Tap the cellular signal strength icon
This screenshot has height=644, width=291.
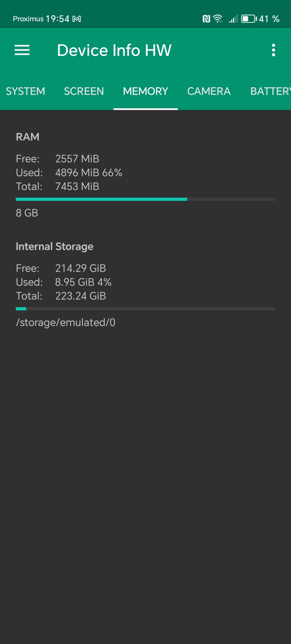pyautogui.click(x=233, y=19)
